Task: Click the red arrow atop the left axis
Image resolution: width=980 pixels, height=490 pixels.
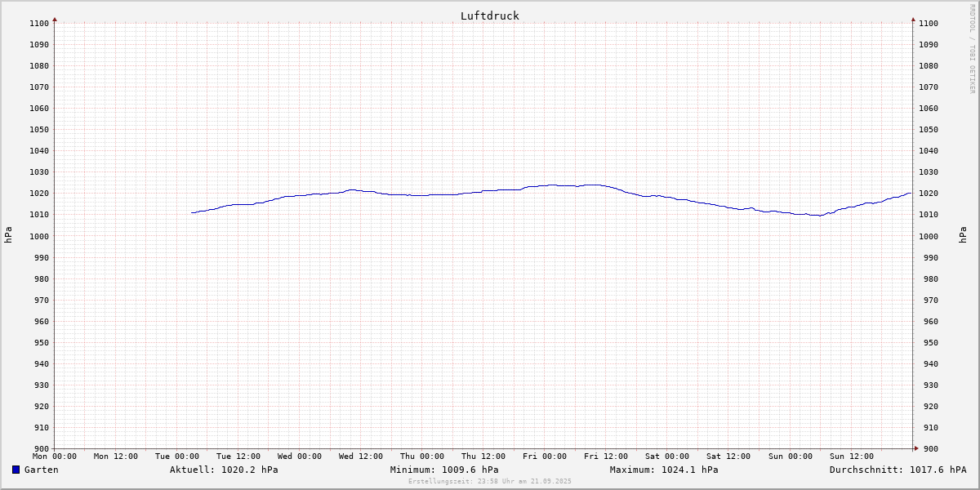Action: pos(55,19)
